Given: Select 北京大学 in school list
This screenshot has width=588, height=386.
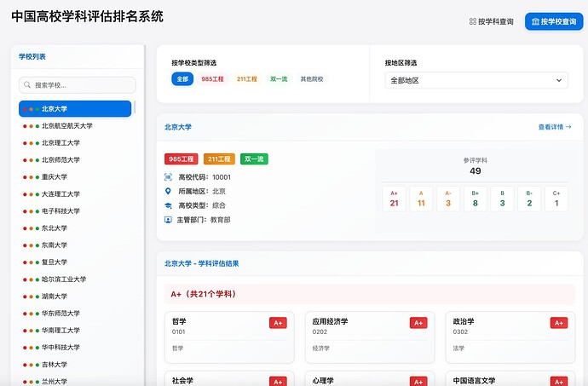Looking at the screenshot, I should click(75, 109).
